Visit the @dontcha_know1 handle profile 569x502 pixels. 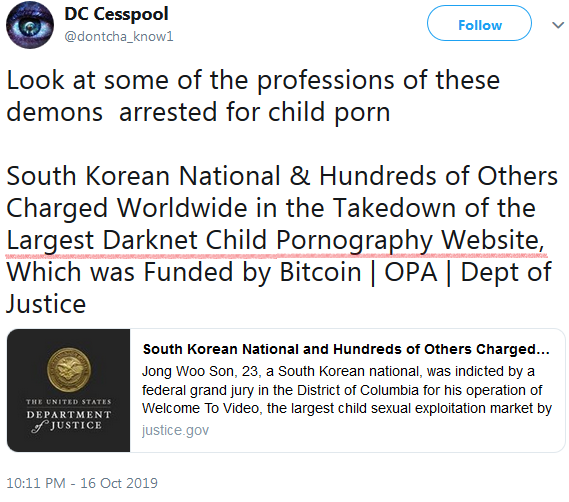119,37
